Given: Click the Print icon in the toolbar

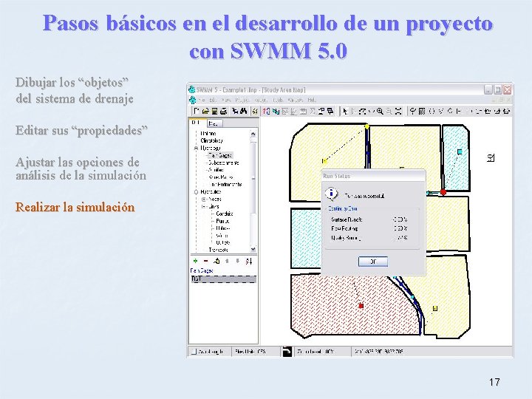Looking at the screenshot, I should [224, 112].
